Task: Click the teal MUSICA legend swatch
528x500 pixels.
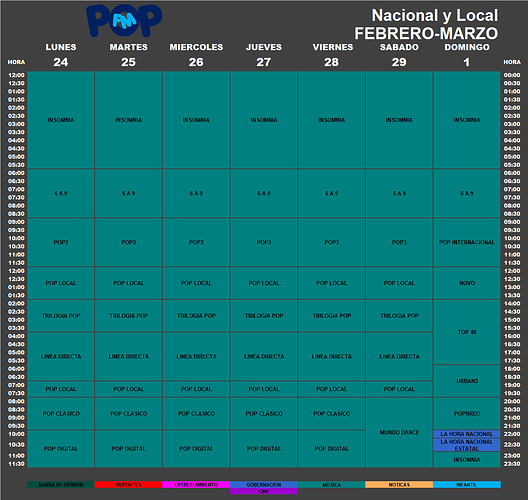Action: (331, 485)
